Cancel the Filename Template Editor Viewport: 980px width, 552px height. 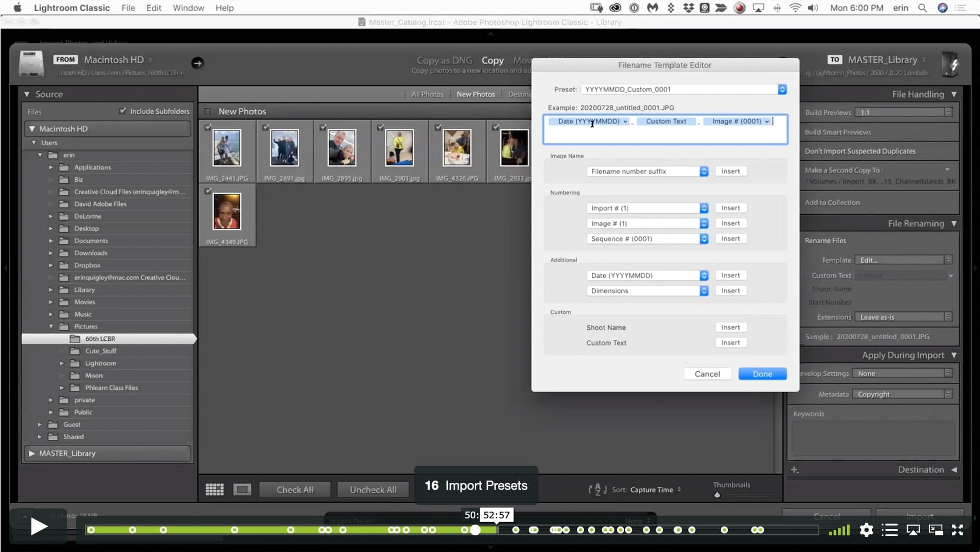point(707,374)
